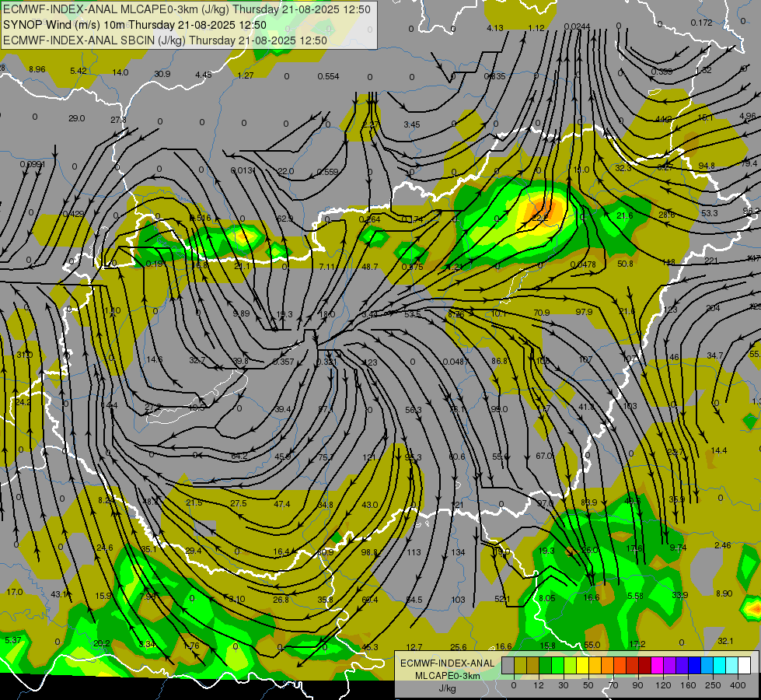This screenshot has width=761, height=700.
Task: Click the legend tick label 30
Action: (x=564, y=685)
